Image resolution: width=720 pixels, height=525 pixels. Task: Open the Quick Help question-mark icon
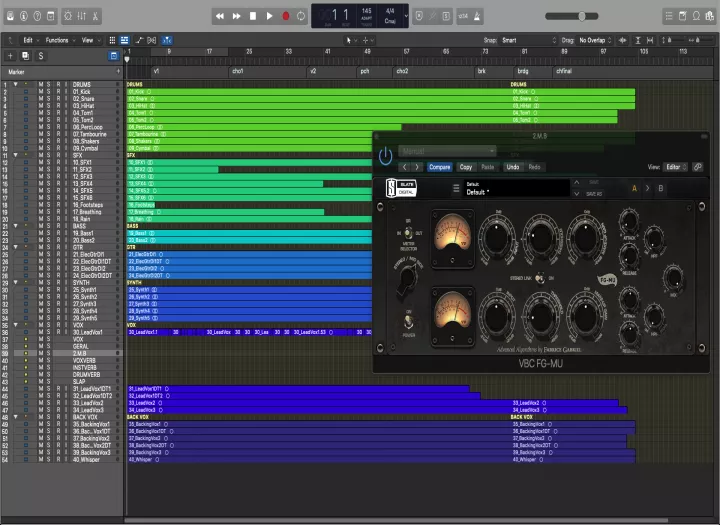[x=37, y=16]
